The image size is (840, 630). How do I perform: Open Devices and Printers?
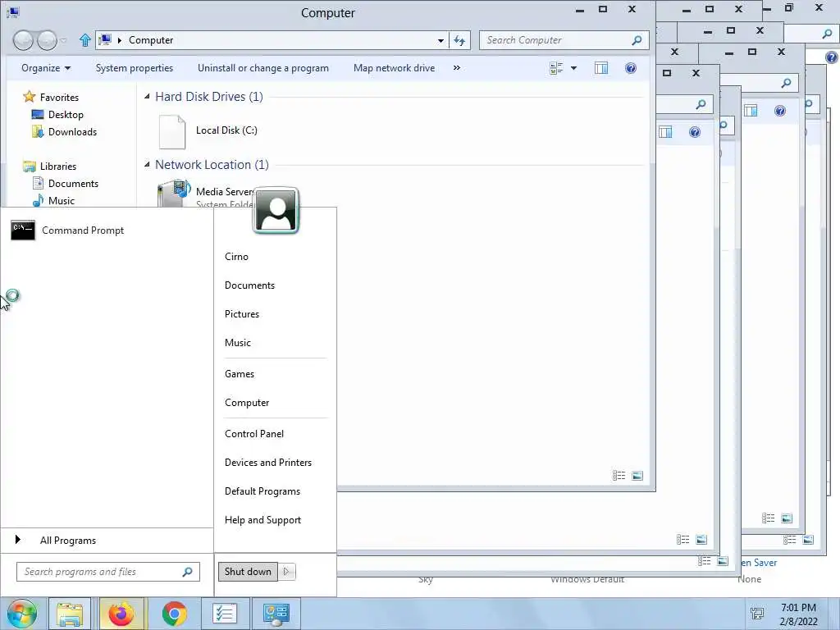[x=268, y=463]
